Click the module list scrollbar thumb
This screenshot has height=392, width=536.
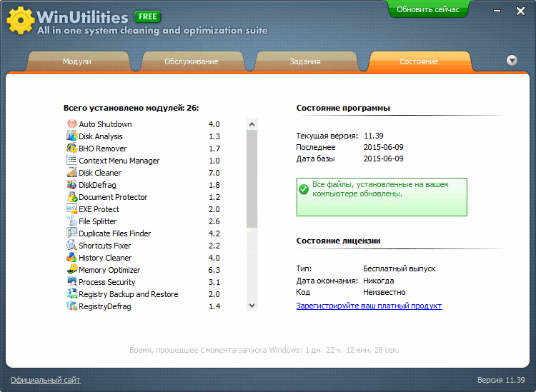[x=252, y=179]
